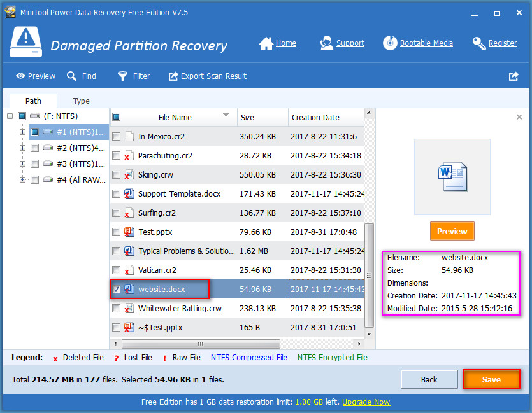Click the share icon at toolbar right

point(514,76)
